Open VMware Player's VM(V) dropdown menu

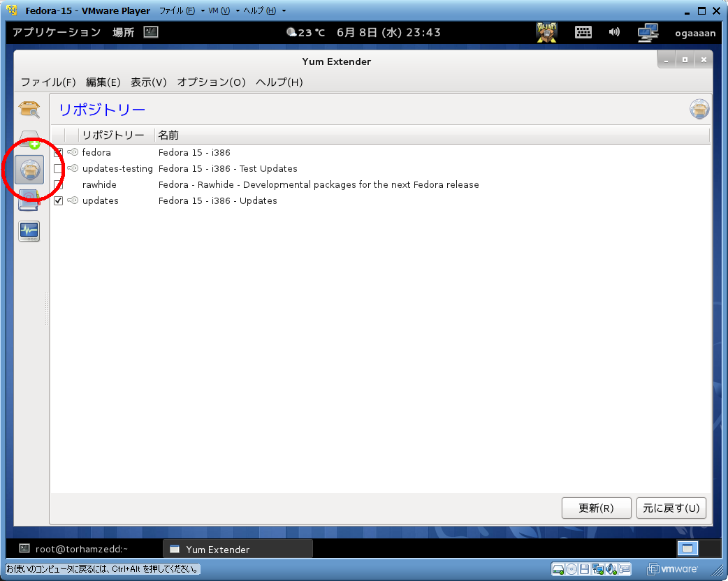pyautogui.click(x=224, y=10)
